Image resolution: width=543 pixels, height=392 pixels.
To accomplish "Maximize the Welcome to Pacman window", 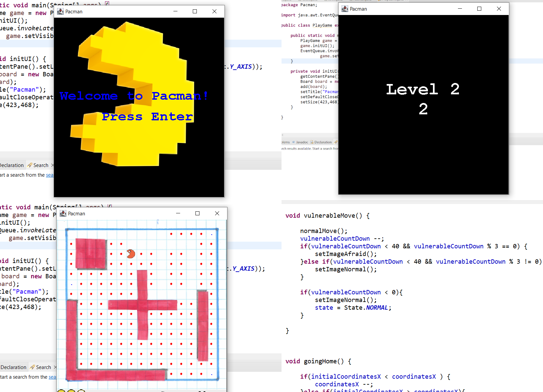I will (195, 11).
